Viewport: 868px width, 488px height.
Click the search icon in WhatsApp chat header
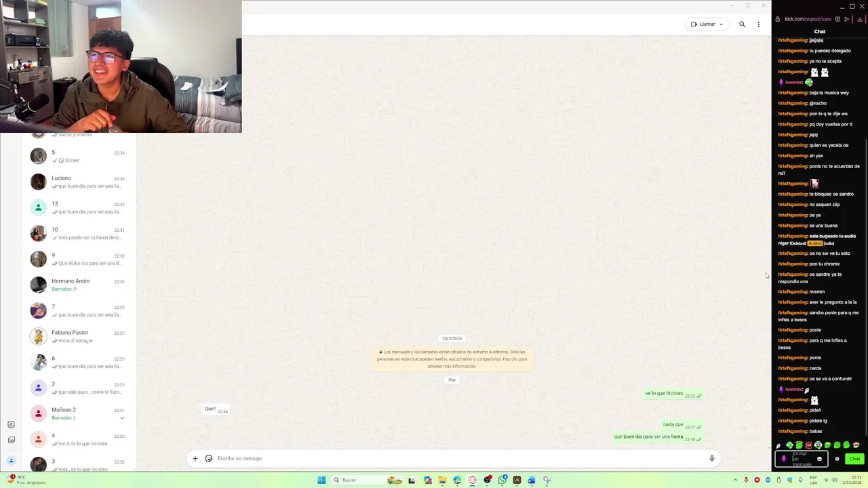(x=742, y=24)
